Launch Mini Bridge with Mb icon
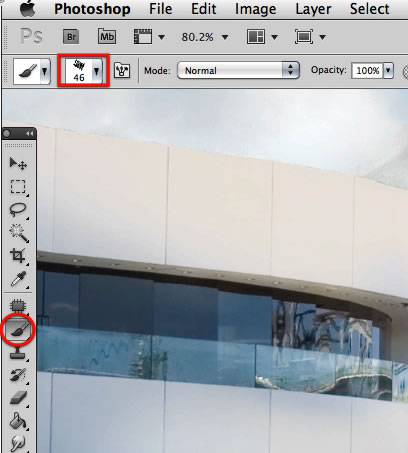408x453 pixels. (107, 36)
